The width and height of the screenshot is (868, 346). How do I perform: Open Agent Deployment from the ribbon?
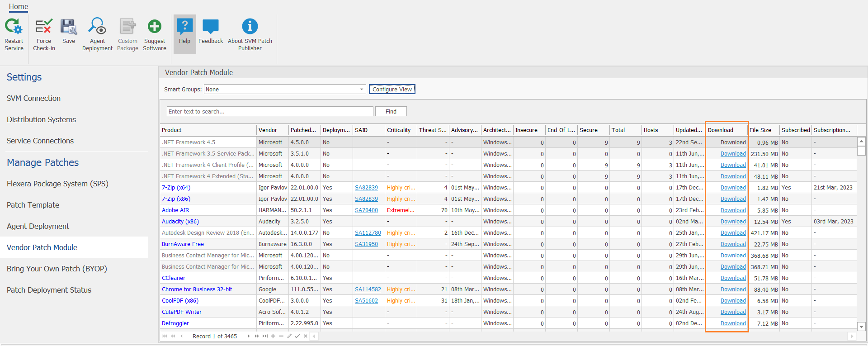97,35
